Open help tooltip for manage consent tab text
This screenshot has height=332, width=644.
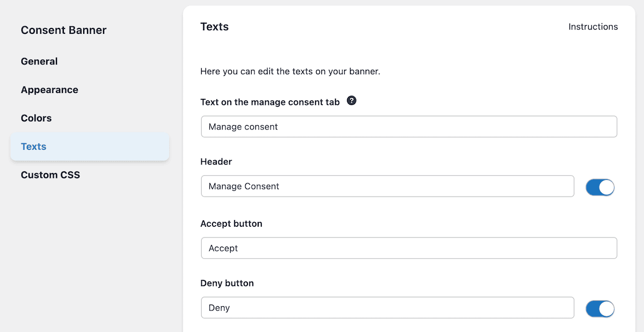coord(352,100)
